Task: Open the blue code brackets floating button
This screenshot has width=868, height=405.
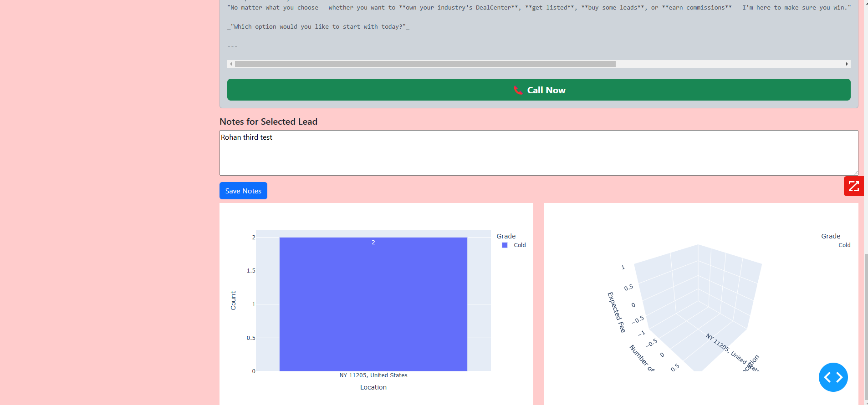Action: [833, 377]
